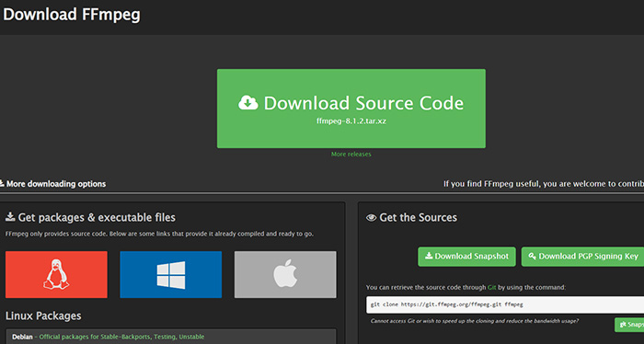Click Download PGP Signing Key button
This screenshot has height=344, width=644.
click(x=582, y=257)
